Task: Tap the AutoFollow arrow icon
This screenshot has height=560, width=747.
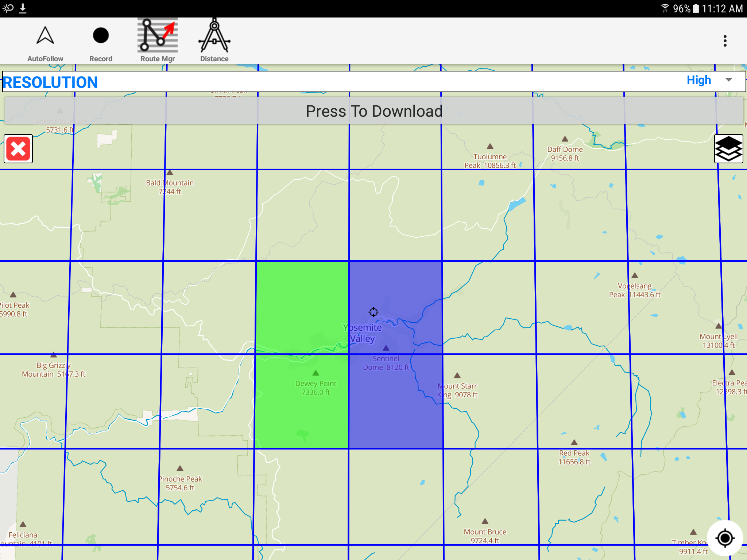Action: point(45,36)
